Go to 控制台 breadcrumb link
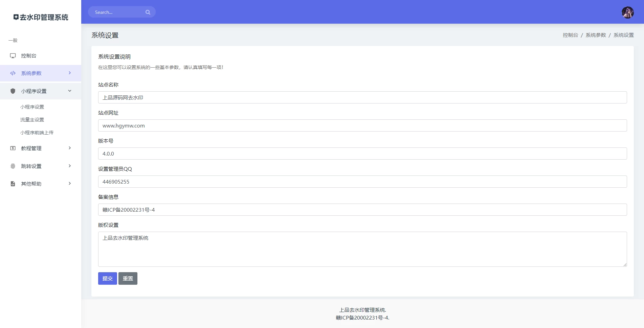 pyautogui.click(x=570, y=35)
